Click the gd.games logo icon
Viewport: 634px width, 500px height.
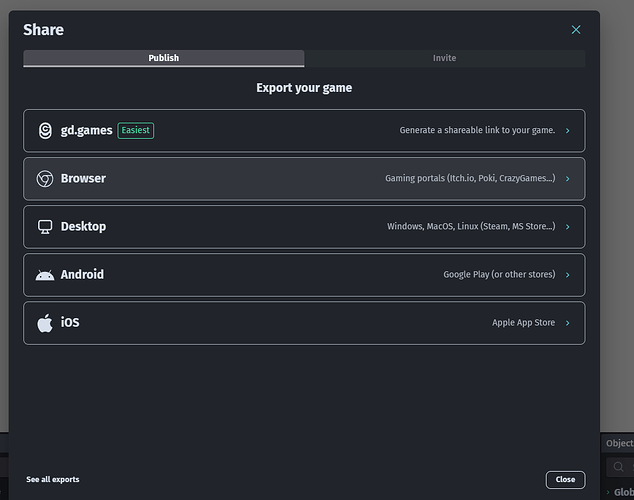click(x=45, y=131)
